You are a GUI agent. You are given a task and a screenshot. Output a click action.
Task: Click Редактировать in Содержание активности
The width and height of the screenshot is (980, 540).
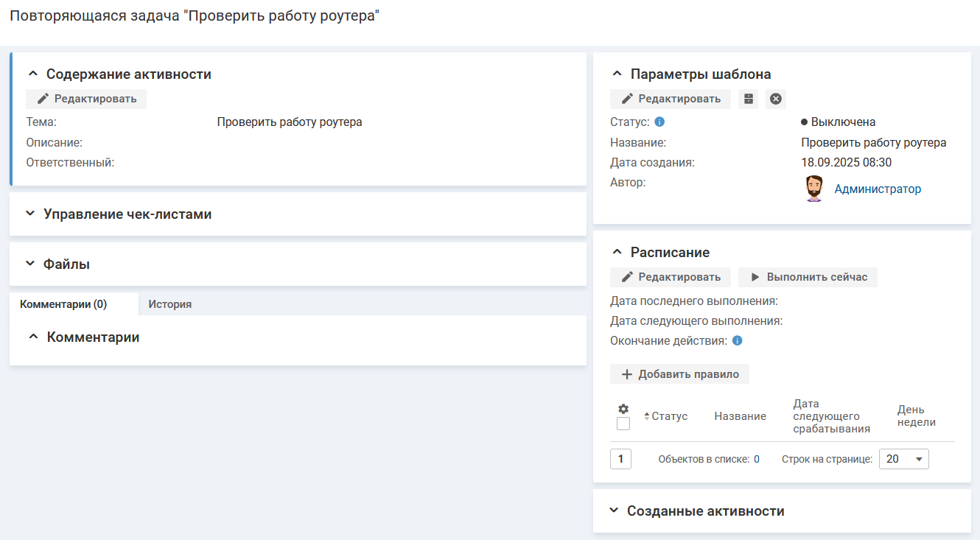86,99
